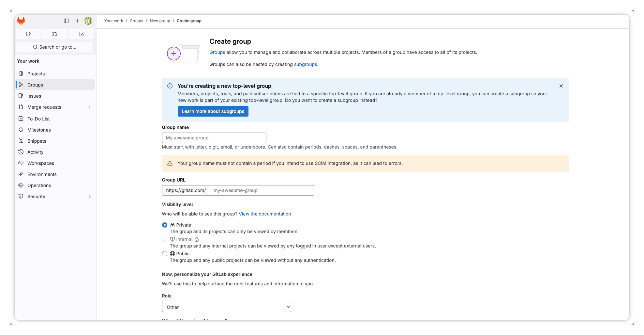Click the lock icon beside Internal

click(197, 239)
